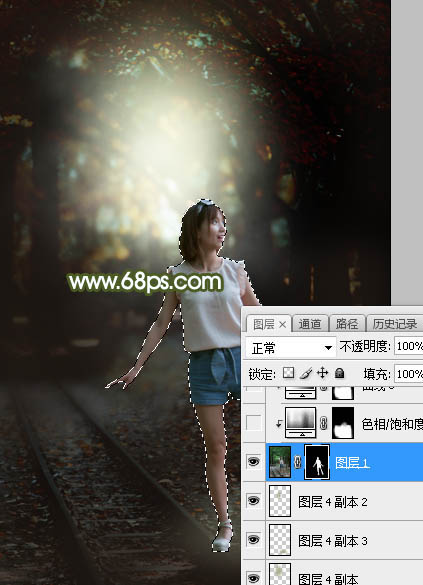This screenshot has width=423, height=585.
Task: Click the lock all padlock icon
Action: pos(339,373)
